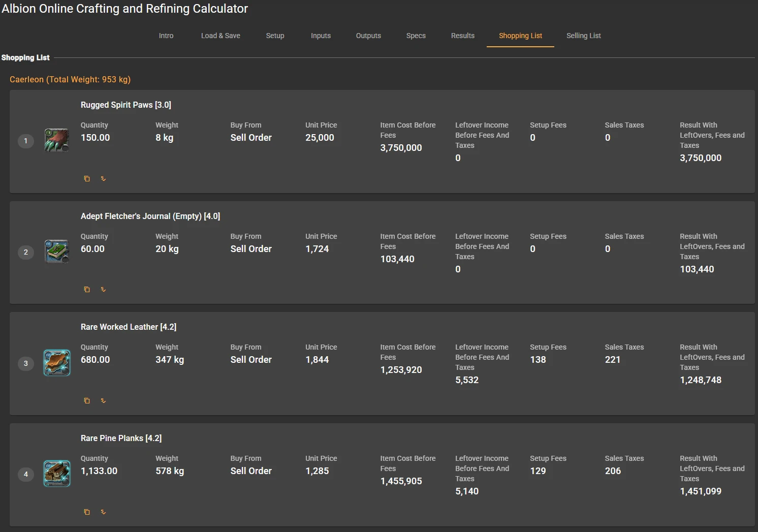Click the Rugged Spirit Paws item image

tap(56, 141)
